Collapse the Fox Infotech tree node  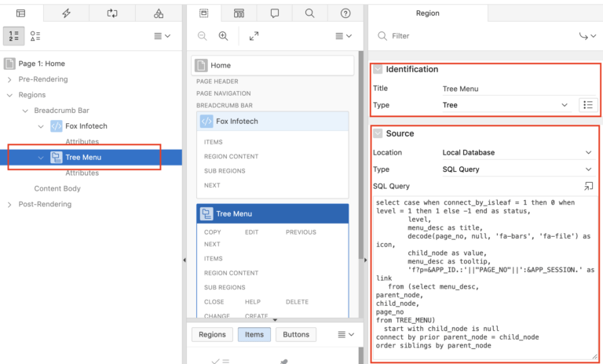(x=41, y=126)
